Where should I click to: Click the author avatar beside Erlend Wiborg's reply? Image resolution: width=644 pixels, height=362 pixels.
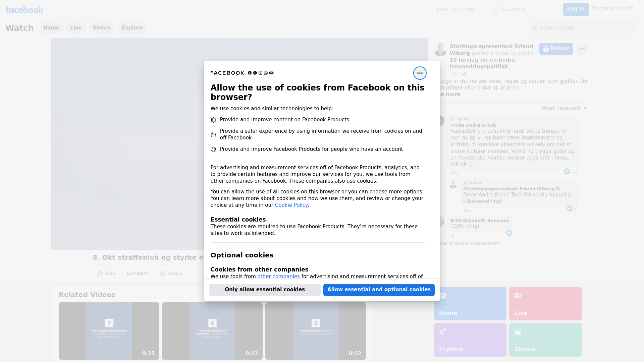453,184
